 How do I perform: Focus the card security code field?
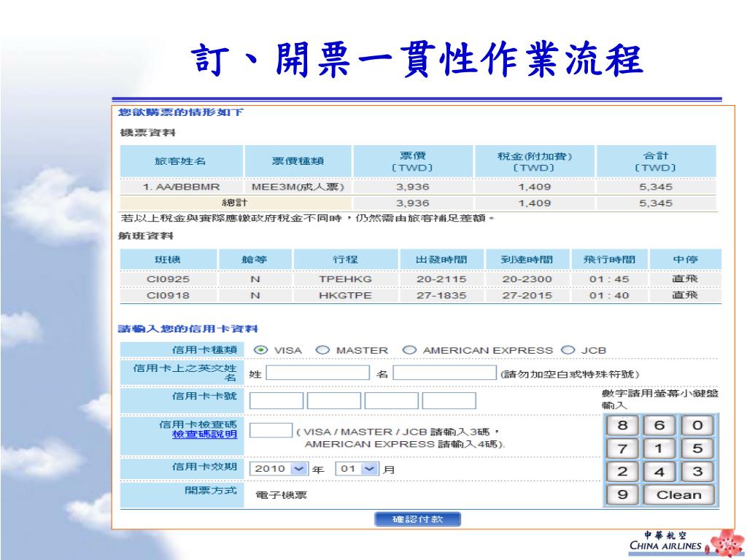click(271, 430)
